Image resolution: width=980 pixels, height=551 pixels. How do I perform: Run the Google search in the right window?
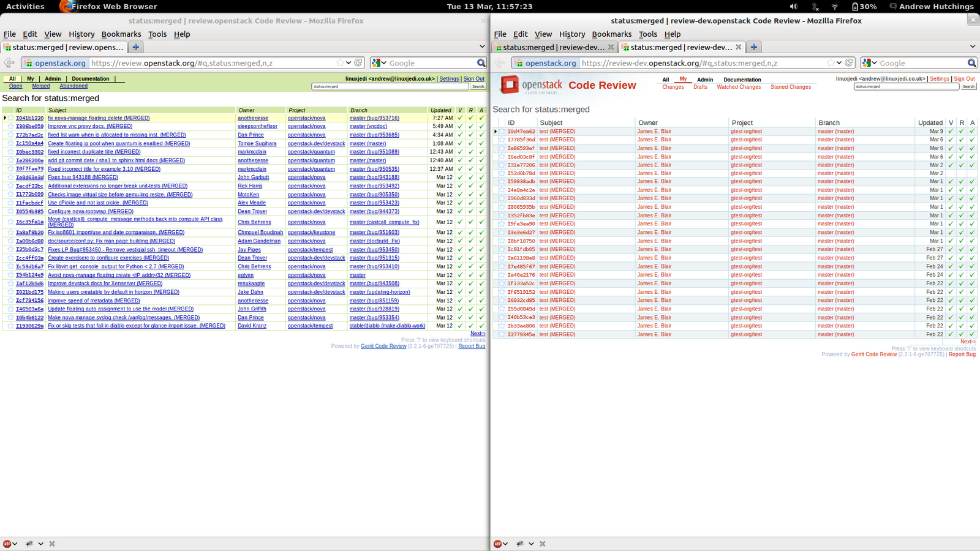click(971, 62)
